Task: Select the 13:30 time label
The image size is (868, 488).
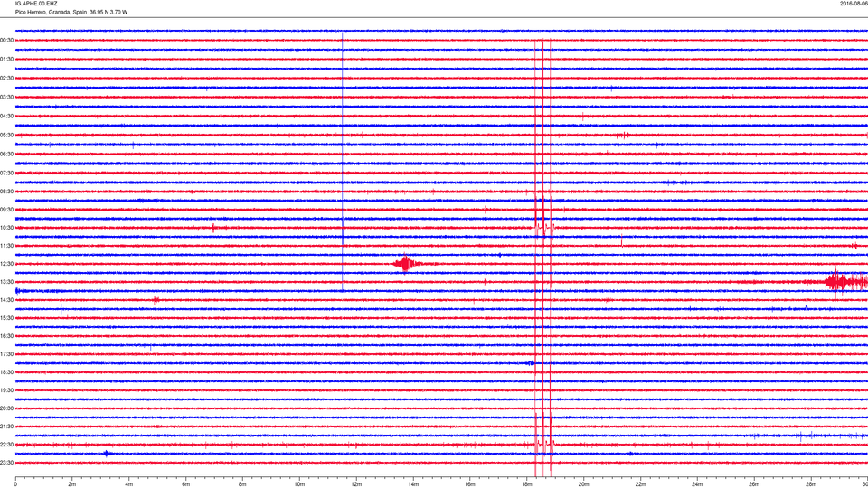Action: (x=6, y=282)
